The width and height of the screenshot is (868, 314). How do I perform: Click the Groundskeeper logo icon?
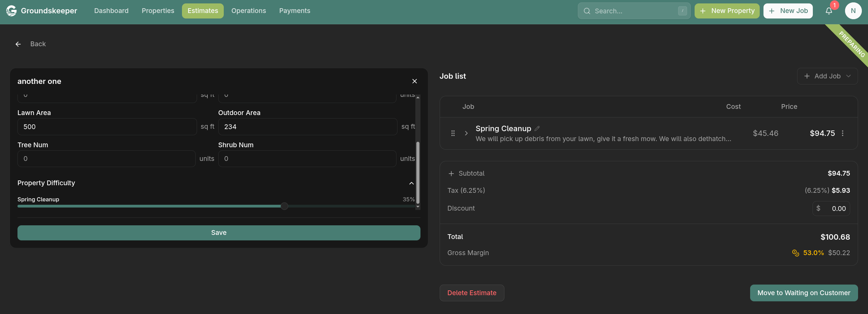11,11
